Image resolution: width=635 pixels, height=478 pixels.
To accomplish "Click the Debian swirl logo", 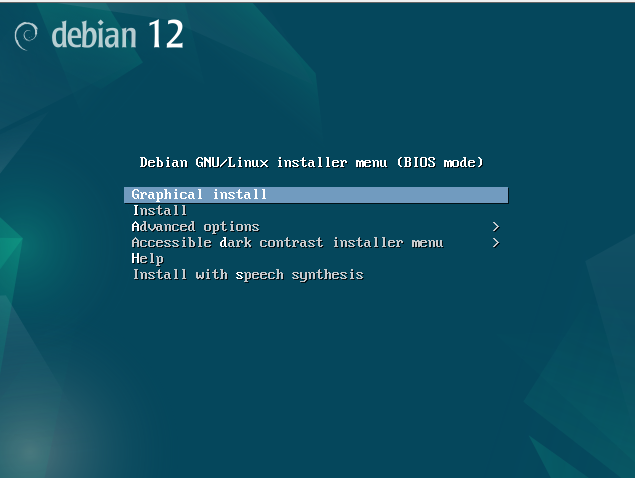I will point(26,36).
